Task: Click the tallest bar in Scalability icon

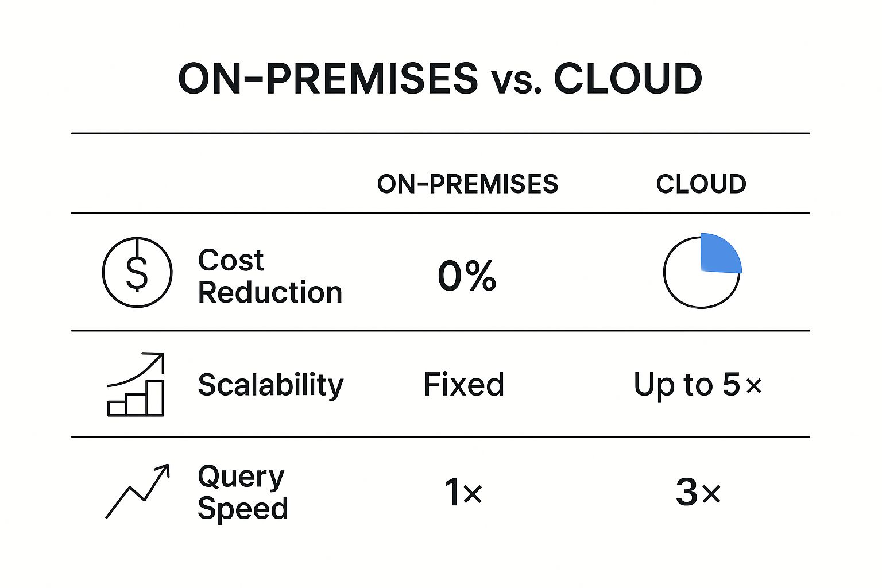Action: pos(155,397)
